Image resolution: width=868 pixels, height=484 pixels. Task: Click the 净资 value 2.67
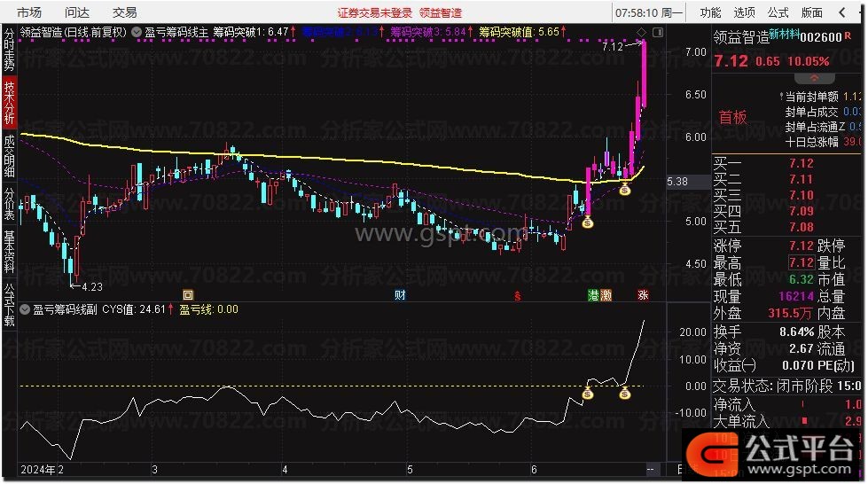pos(801,349)
